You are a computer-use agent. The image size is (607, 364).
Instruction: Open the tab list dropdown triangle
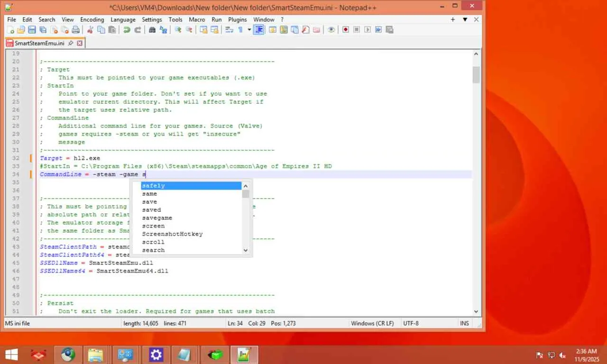[x=465, y=19]
